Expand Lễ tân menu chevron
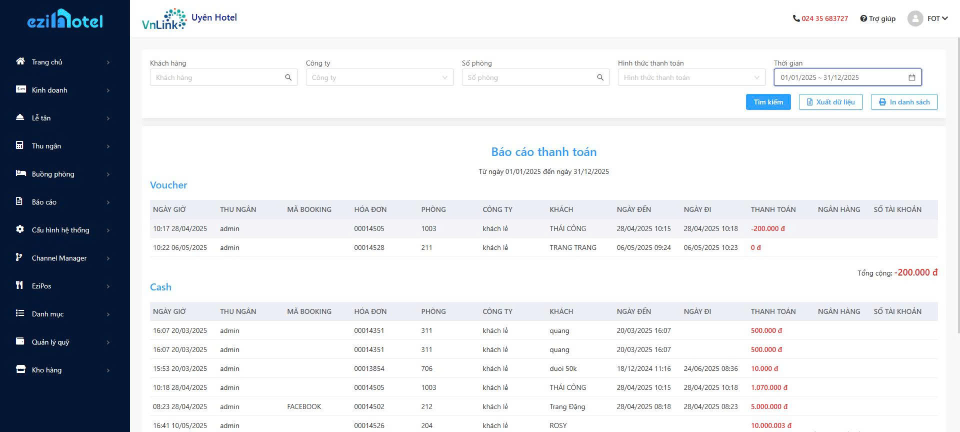 [108, 118]
